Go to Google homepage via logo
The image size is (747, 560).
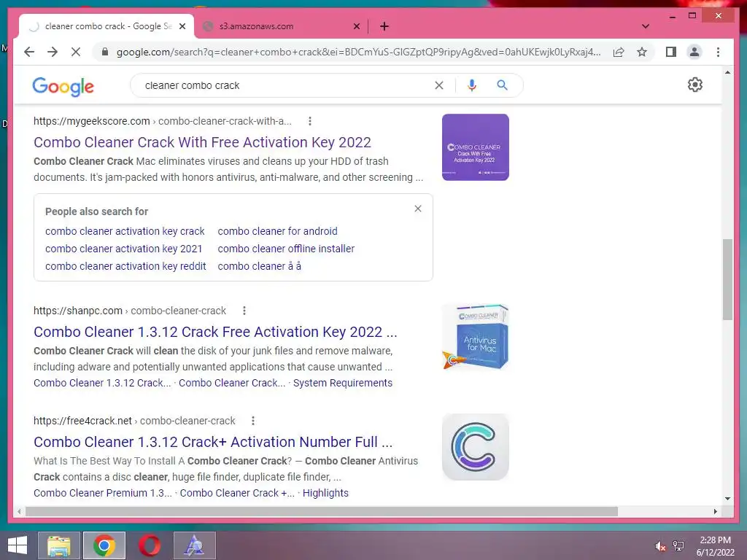click(63, 86)
